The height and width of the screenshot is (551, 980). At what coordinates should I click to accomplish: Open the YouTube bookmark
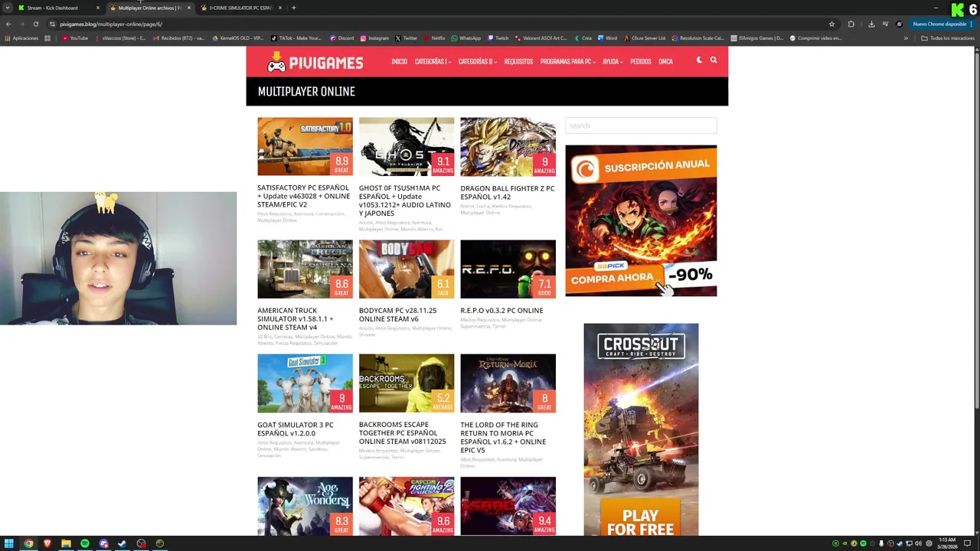click(75, 37)
